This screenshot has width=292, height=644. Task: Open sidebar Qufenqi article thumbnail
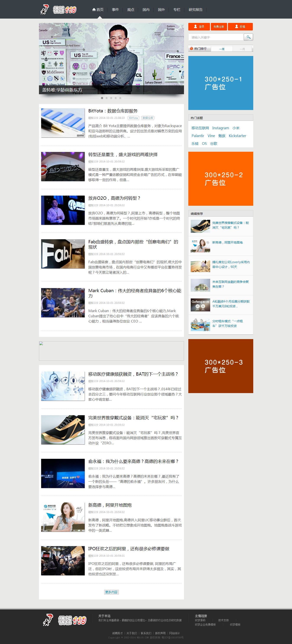tap(200, 305)
